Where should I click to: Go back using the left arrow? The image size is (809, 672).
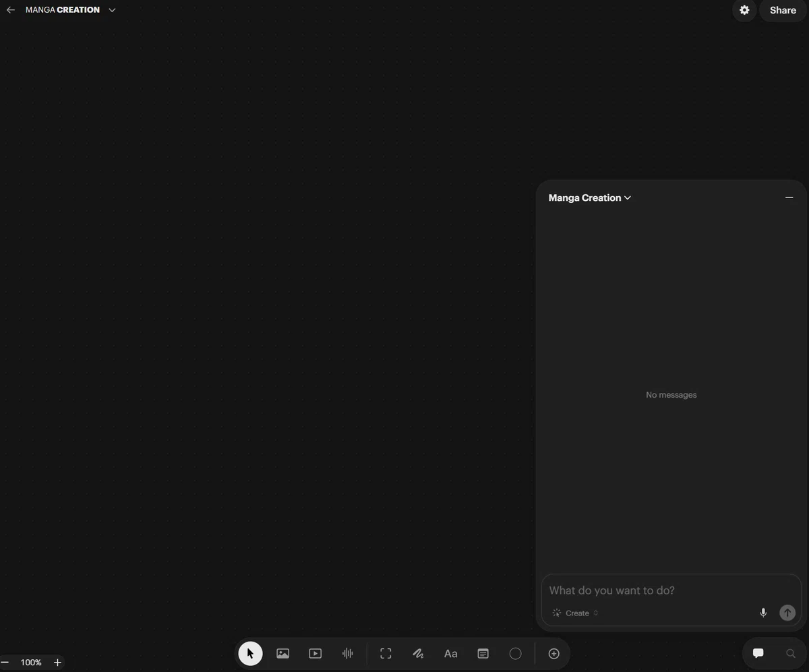tap(10, 10)
